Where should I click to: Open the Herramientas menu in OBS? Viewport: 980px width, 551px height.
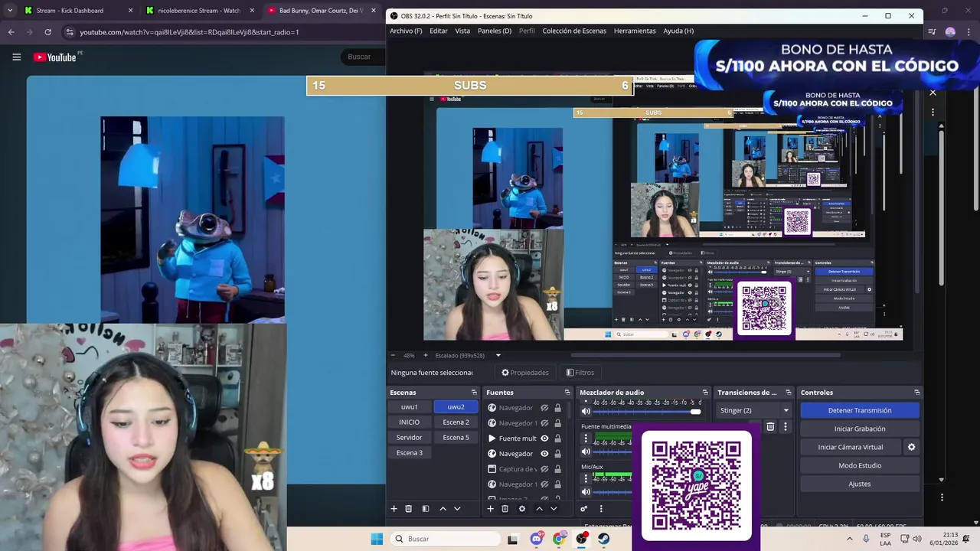pyautogui.click(x=635, y=31)
